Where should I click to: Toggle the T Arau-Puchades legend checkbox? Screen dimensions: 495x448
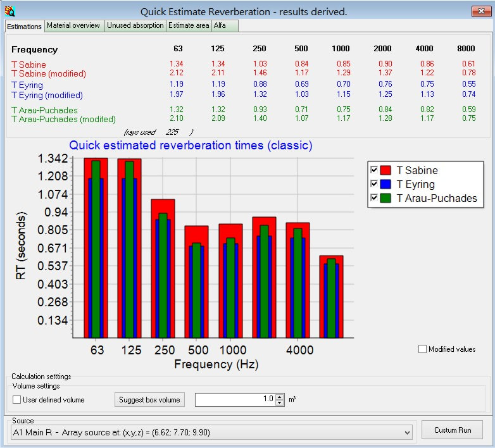tap(374, 198)
